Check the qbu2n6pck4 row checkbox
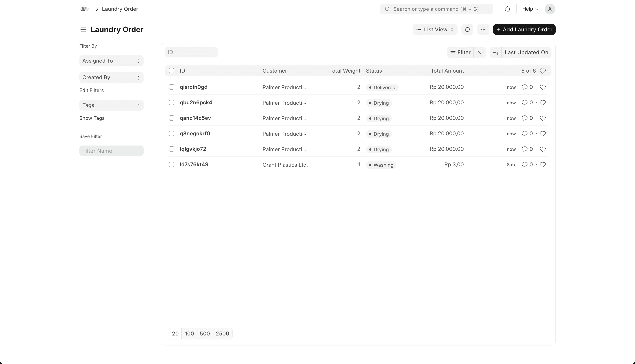 point(171,102)
